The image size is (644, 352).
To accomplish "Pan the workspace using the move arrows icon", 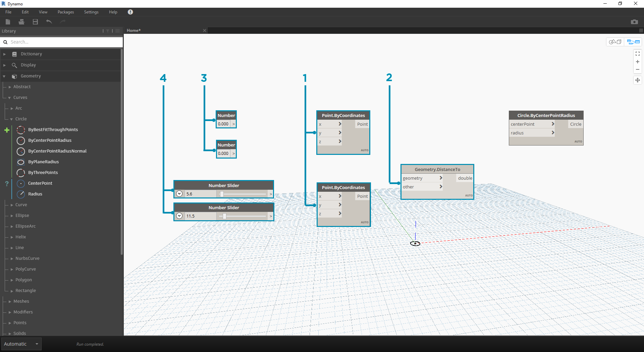I will [638, 80].
